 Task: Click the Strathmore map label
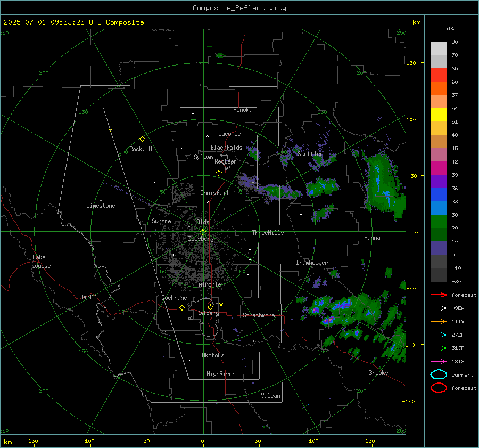coord(259,315)
